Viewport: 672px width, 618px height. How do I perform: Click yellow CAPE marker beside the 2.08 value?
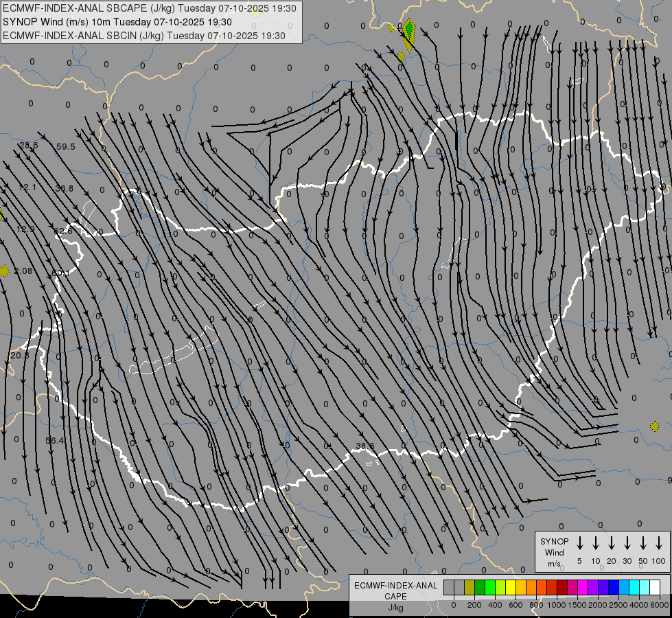tap(5, 271)
